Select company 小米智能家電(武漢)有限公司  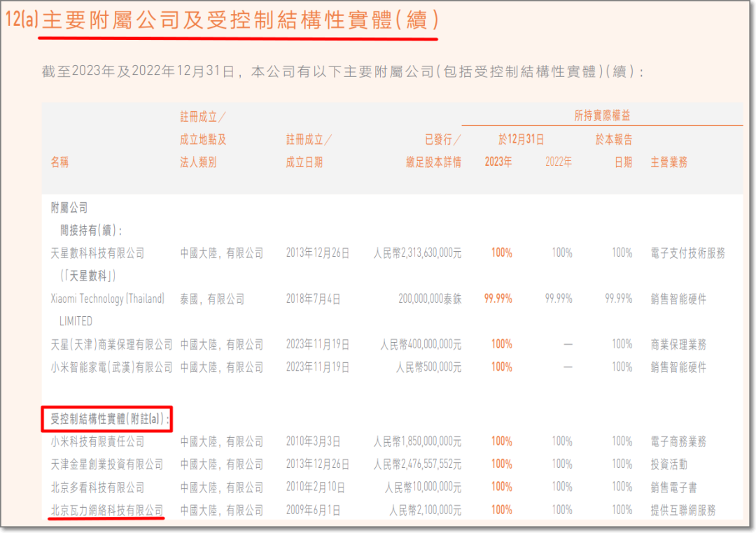111,367
